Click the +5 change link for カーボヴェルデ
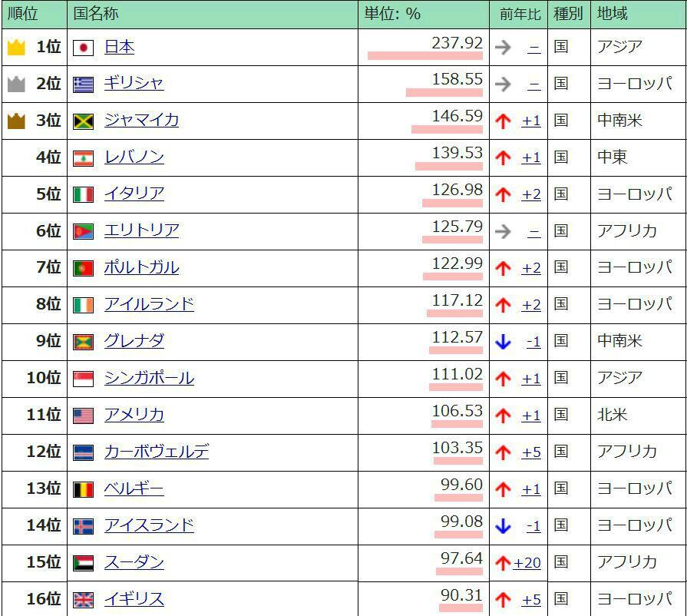Viewport: 687px width, 616px height. (531, 452)
